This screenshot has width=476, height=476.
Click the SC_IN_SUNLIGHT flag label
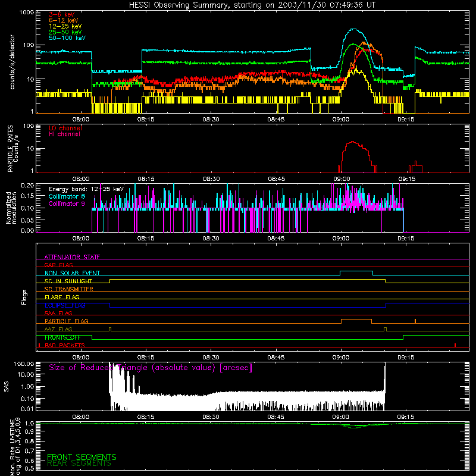tap(68, 281)
